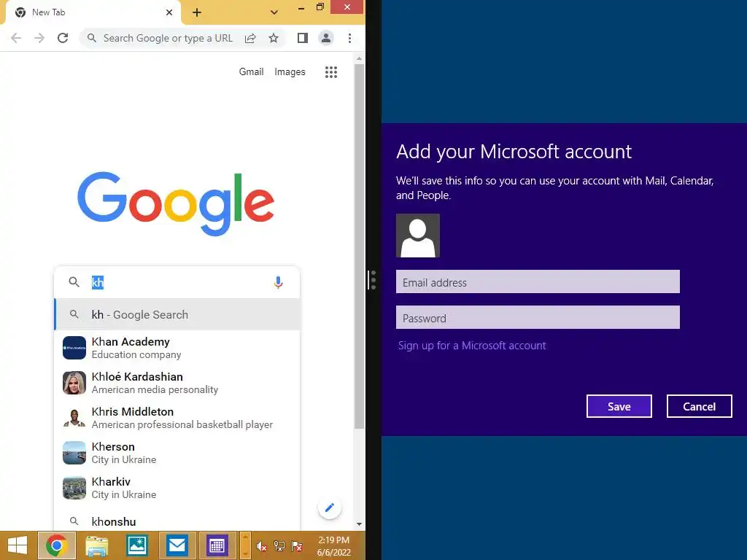Open File Explorer from the taskbar
Image resolution: width=747 pixels, height=560 pixels.
[97, 545]
